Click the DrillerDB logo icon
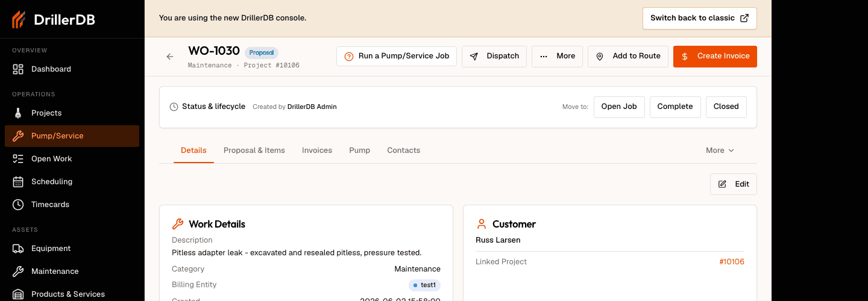 point(19,19)
